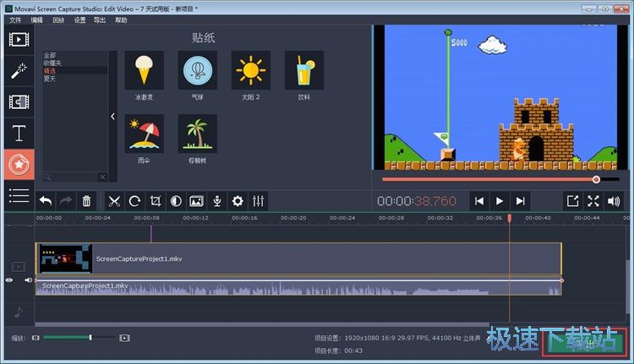634x364 pixels.
Task: Mute the video track audio
Action: pos(28,280)
